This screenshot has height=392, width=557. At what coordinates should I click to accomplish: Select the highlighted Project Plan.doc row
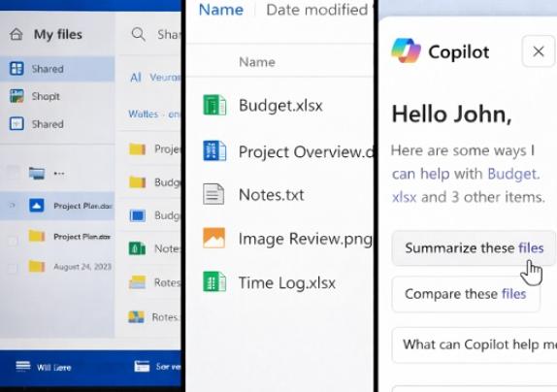pos(57,206)
